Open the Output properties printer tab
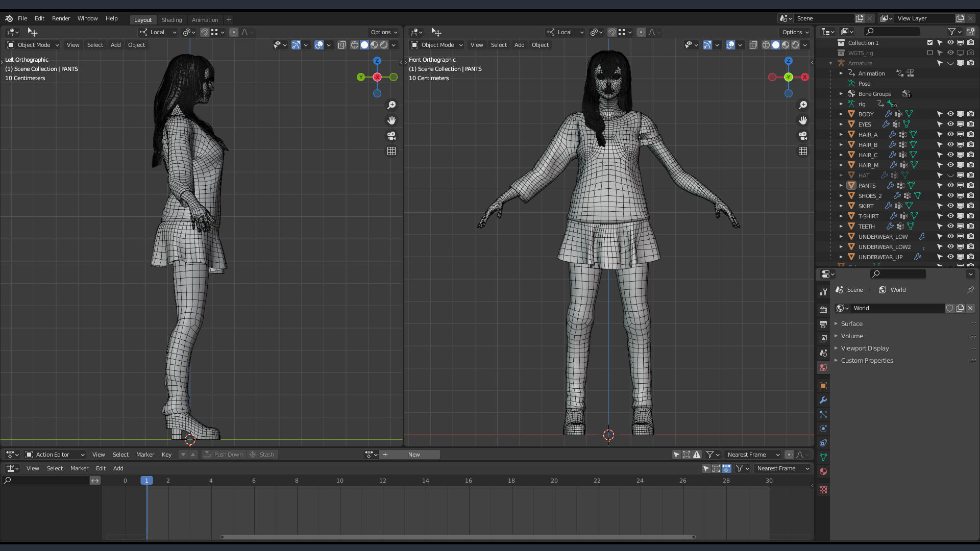Image resolution: width=980 pixels, height=551 pixels. click(823, 324)
